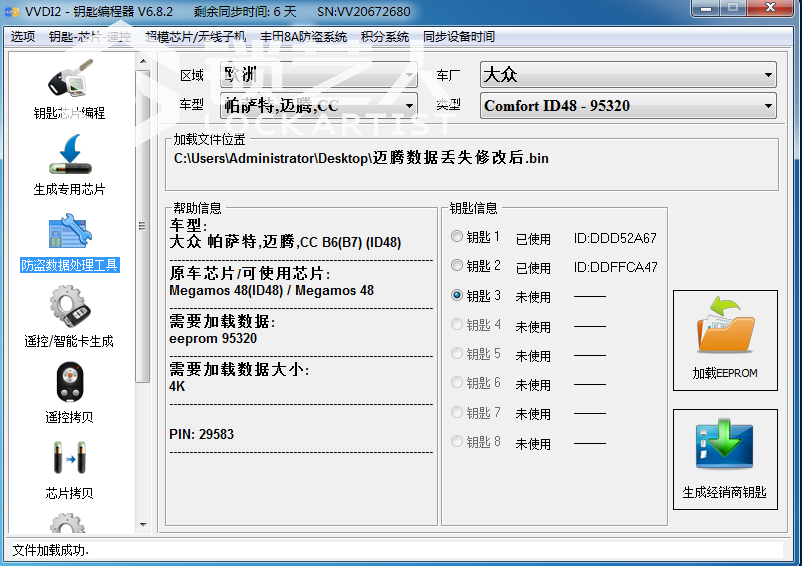802x566 pixels.
Task: Click the 生成经销商钥匙 generate dealer key button
Action: [725, 459]
